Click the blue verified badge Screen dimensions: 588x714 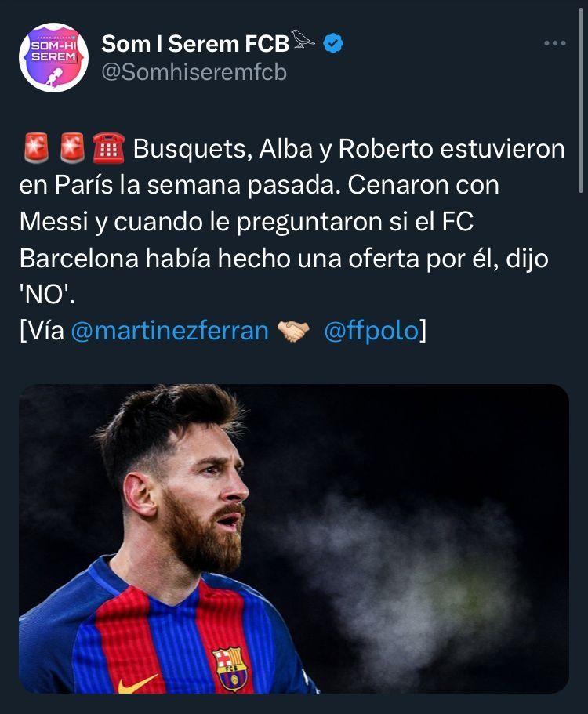tap(334, 45)
